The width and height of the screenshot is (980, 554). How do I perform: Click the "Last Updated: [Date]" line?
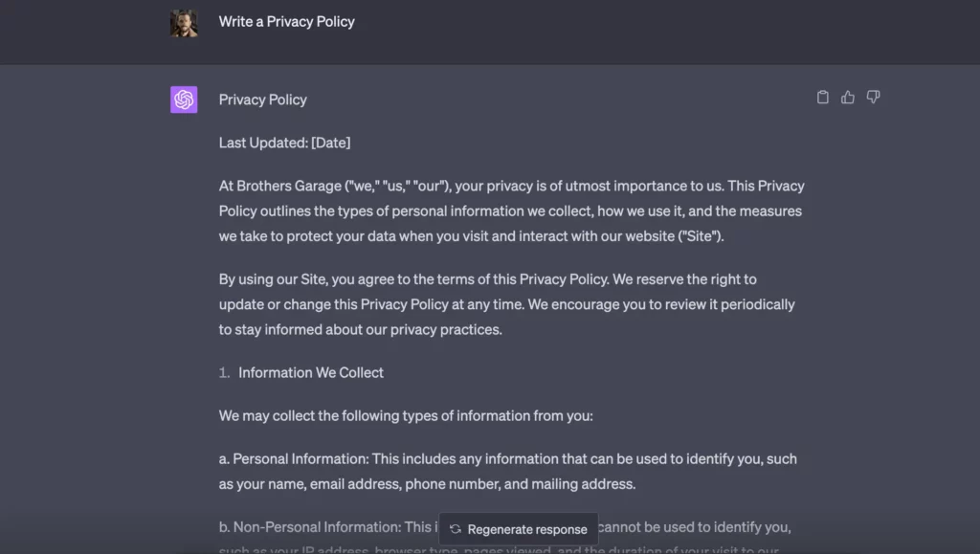[284, 143]
